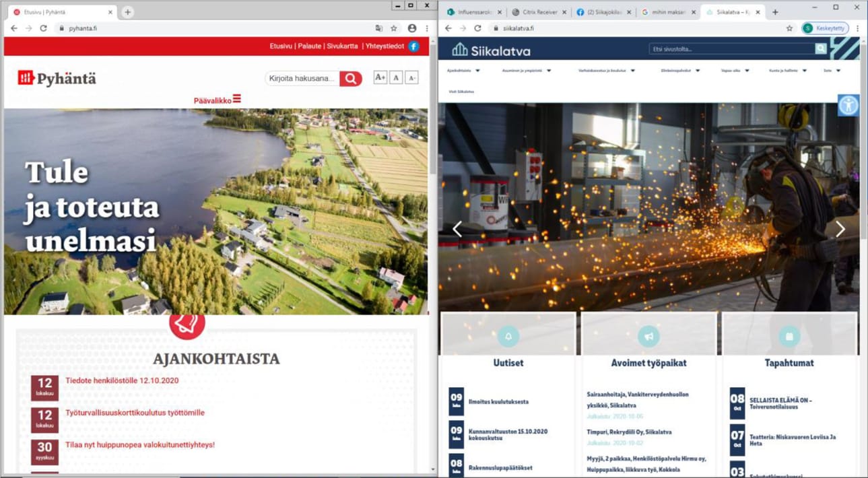The width and height of the screenshot is (868, 478).
Task: Open 'SELLAISTA ELÄMÄ ON – Toiverunotilaisuus' event
Action: click(780, 403)
